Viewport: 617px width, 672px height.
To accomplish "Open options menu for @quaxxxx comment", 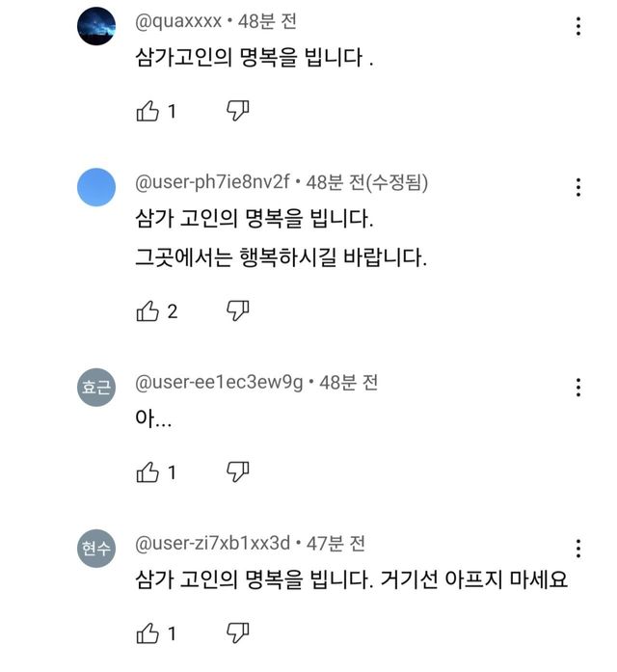I will point(577,26).
